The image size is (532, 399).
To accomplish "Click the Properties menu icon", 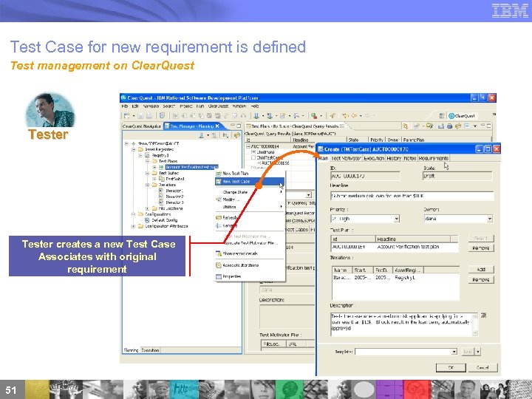I will (x=219, y=276).
